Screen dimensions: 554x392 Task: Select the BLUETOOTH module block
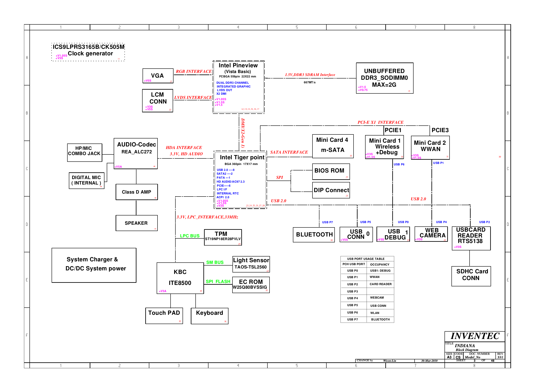[x=314, y=234]
